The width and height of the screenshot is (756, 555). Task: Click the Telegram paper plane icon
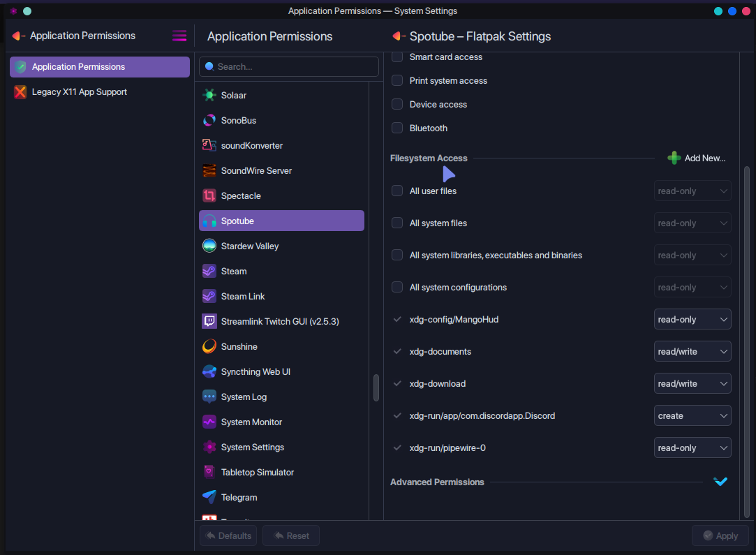pos(209,496)
